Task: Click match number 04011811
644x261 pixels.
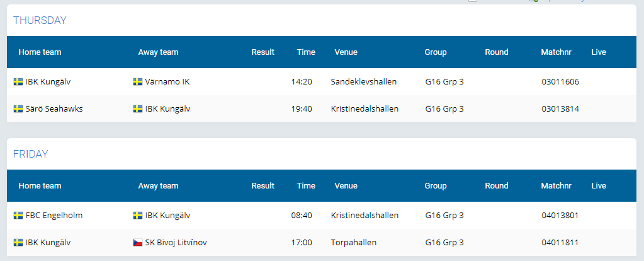Action: tap(560, 243)
